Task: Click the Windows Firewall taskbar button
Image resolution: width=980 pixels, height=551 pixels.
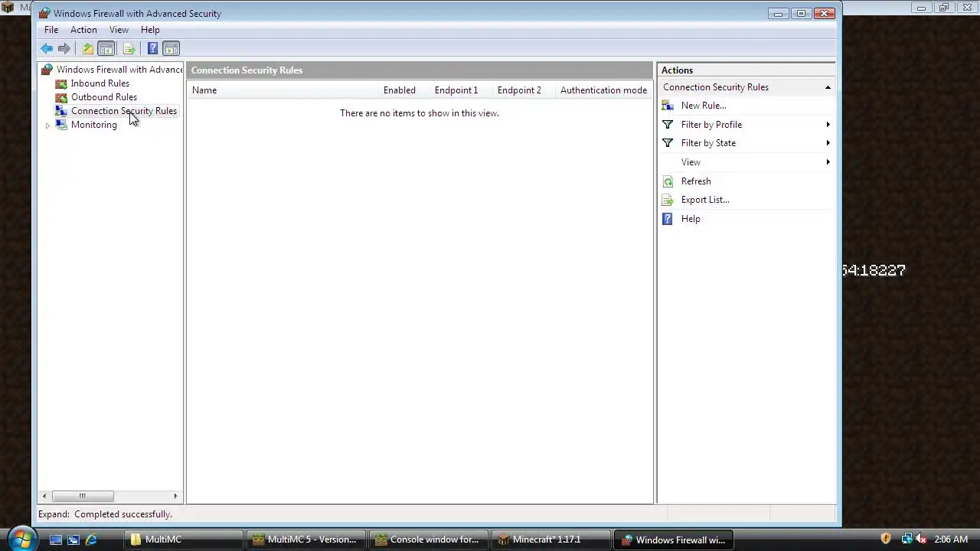Action: (x=674, y=540)
